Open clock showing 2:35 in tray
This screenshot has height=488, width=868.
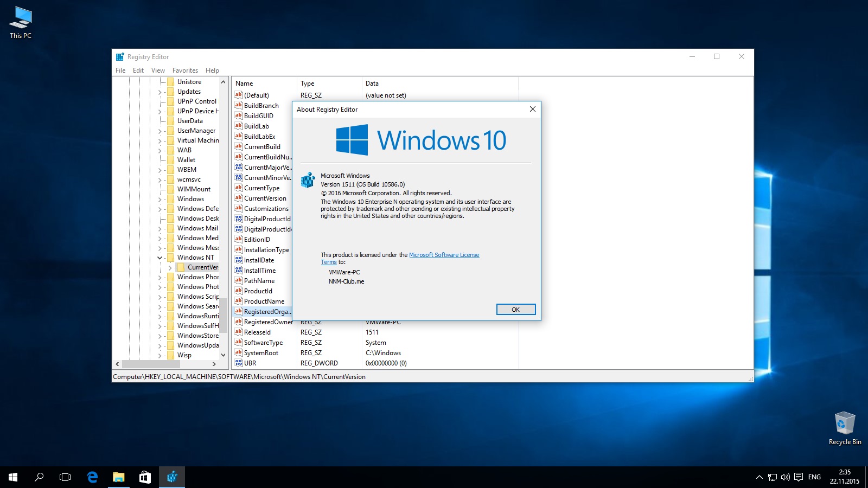(x=845, y=477)
